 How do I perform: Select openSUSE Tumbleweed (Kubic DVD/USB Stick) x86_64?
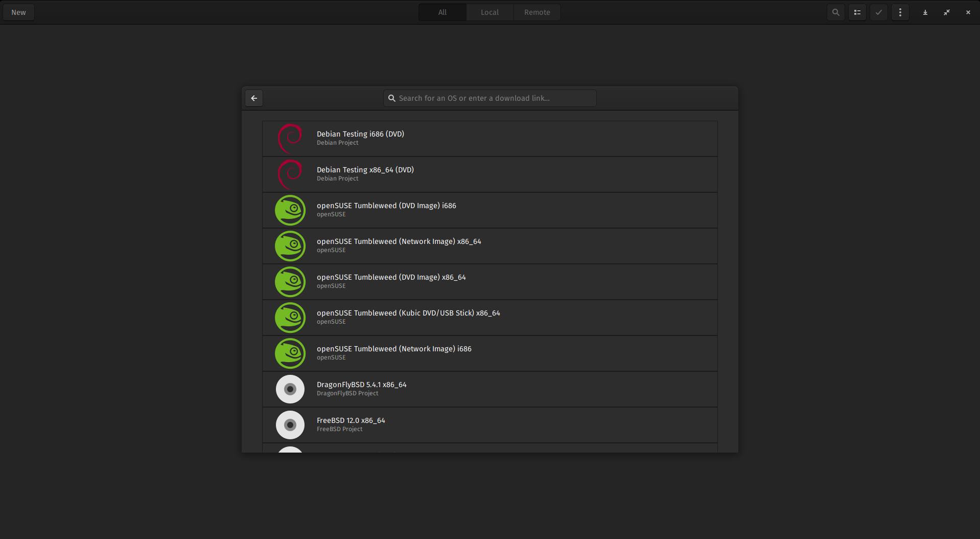489,318
